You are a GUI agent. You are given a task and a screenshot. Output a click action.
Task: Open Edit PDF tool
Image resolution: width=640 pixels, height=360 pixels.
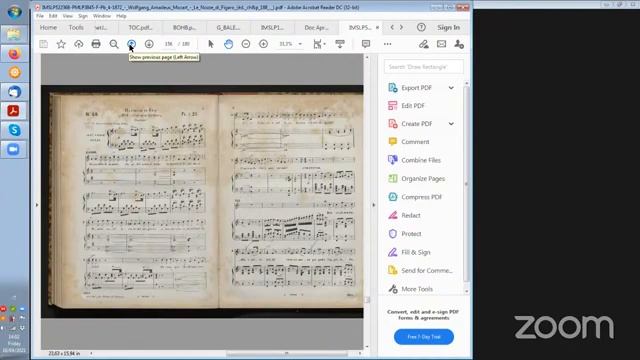[413, 106]
